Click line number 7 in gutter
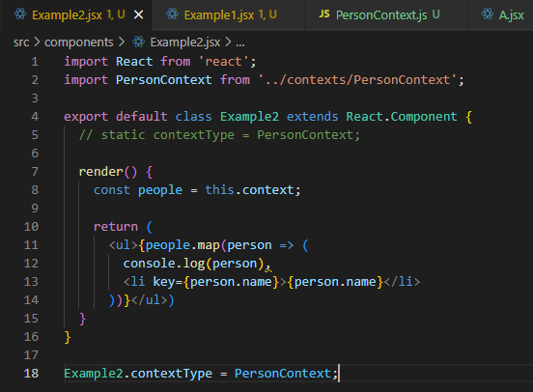 pos(35,172)
